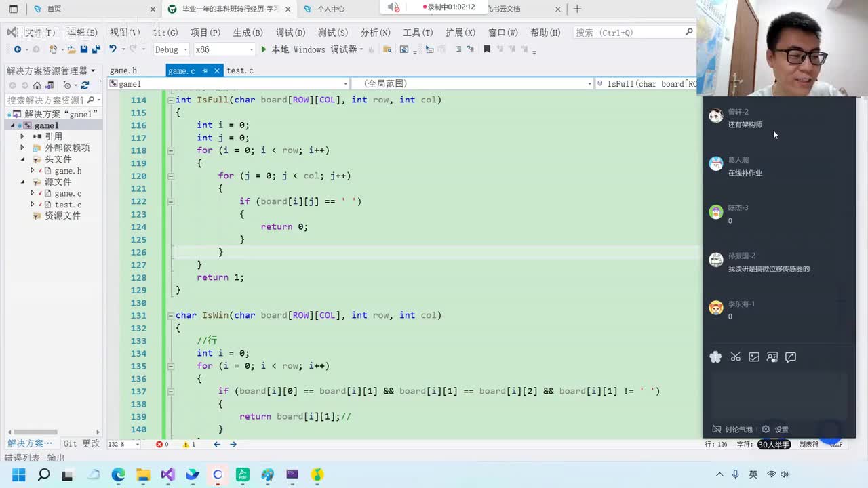The width and height of the screenshot is (868, 488).
Task: Open the taskbar search magnifier
Action: point(43,474)
